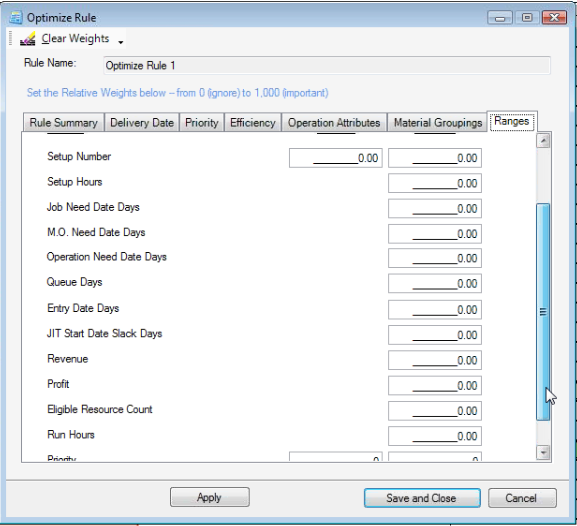Screen dimensions: 577x526
Task: Click the Queue Days label
Action: pyautogui.click(x=74, y=282)
